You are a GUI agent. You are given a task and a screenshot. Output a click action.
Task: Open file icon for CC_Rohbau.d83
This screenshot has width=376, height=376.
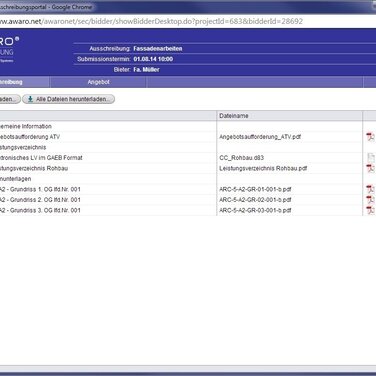[371, 158]
